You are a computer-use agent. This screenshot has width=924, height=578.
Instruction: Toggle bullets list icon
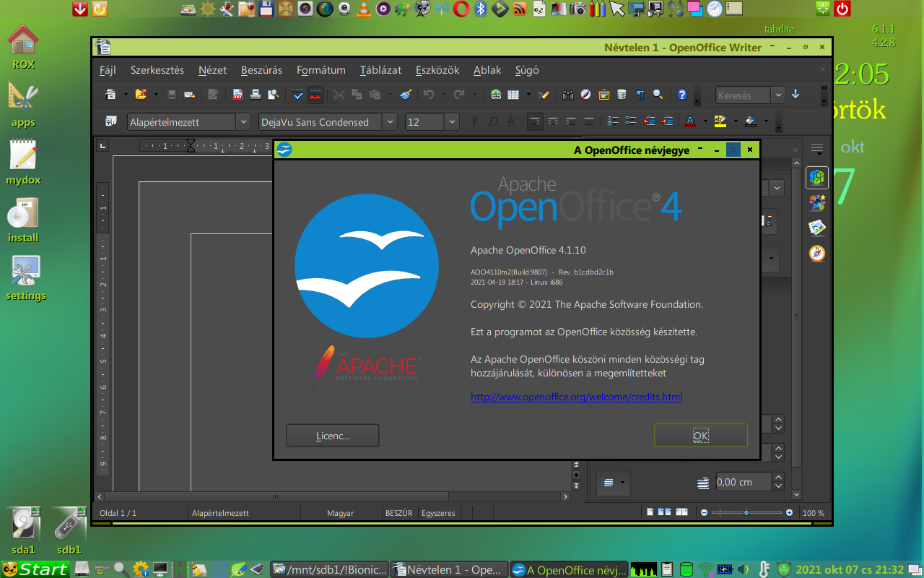point(631,121)
